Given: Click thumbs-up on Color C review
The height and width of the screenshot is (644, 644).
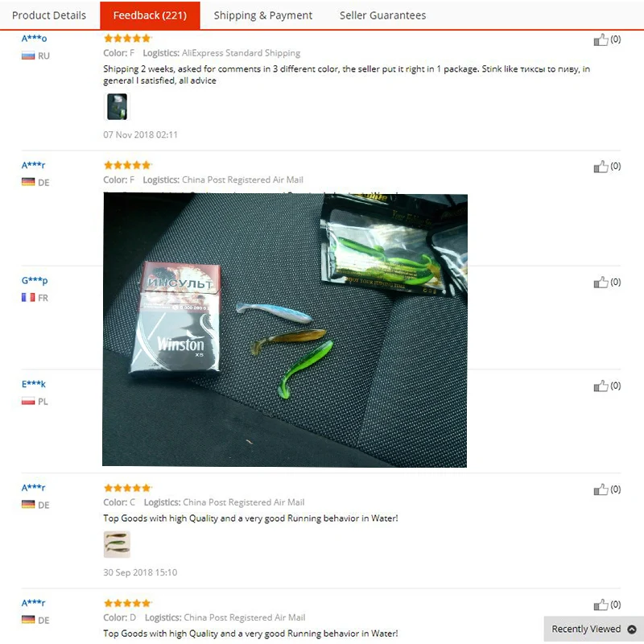Looking at the screenshot, I should (601, 489).
